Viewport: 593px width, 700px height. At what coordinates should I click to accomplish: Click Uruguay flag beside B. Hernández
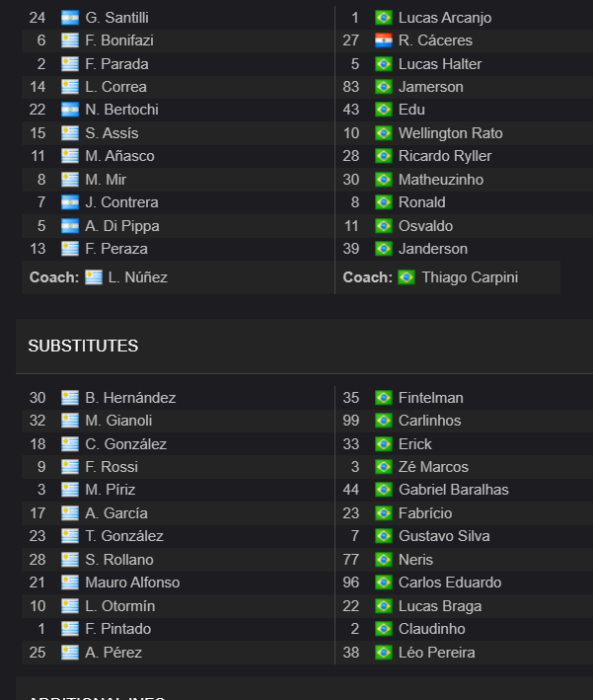click(70, 398)
